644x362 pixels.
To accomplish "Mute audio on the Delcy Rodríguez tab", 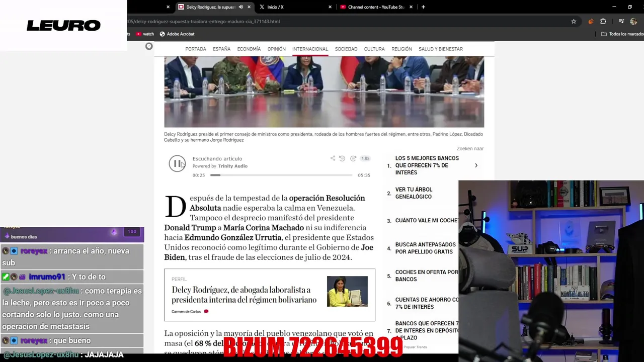I will [240, 7].
